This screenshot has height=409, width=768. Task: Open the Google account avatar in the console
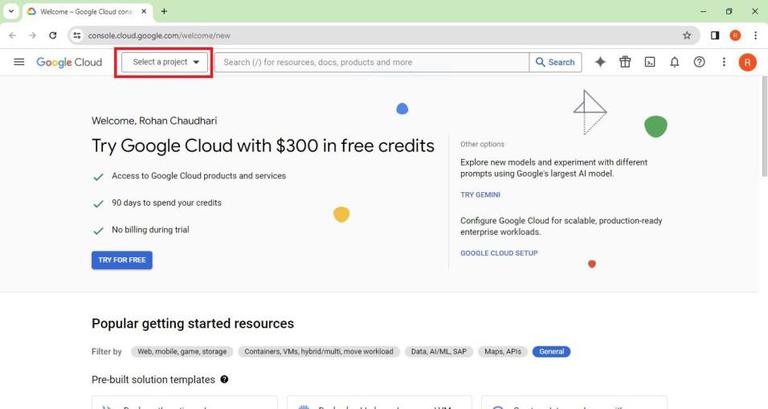point(747,62)
